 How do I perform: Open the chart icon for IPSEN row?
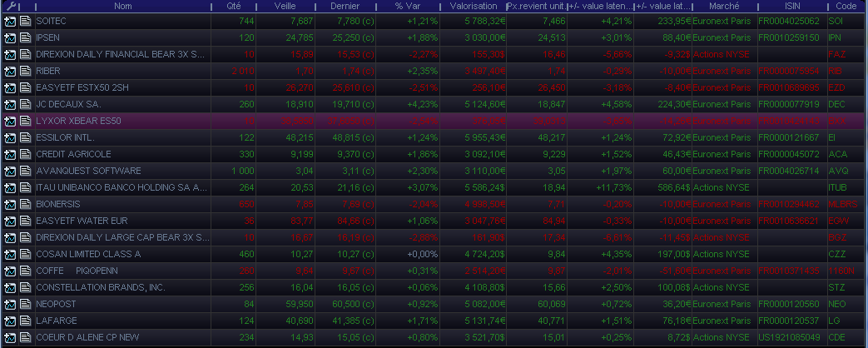10,38
